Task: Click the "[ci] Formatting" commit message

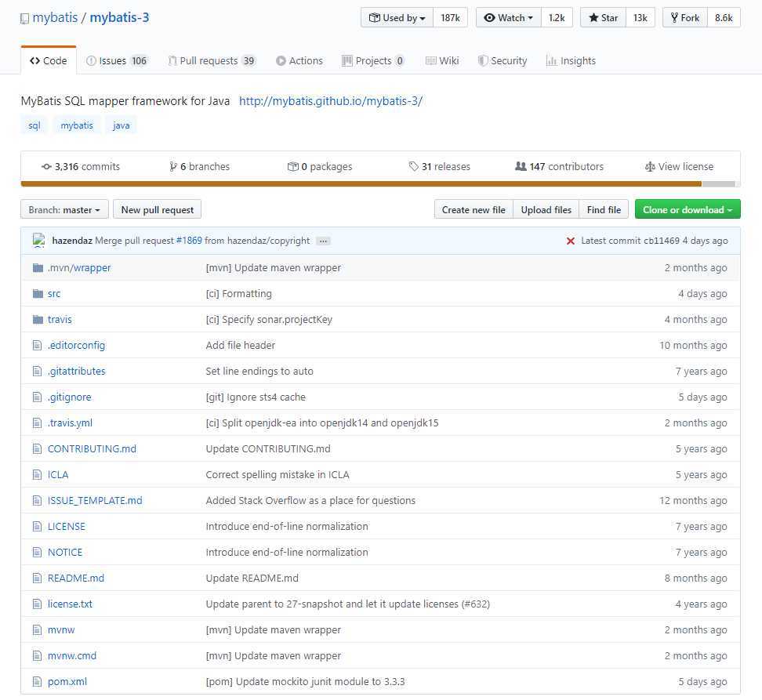Action: (x=238, y=294)
